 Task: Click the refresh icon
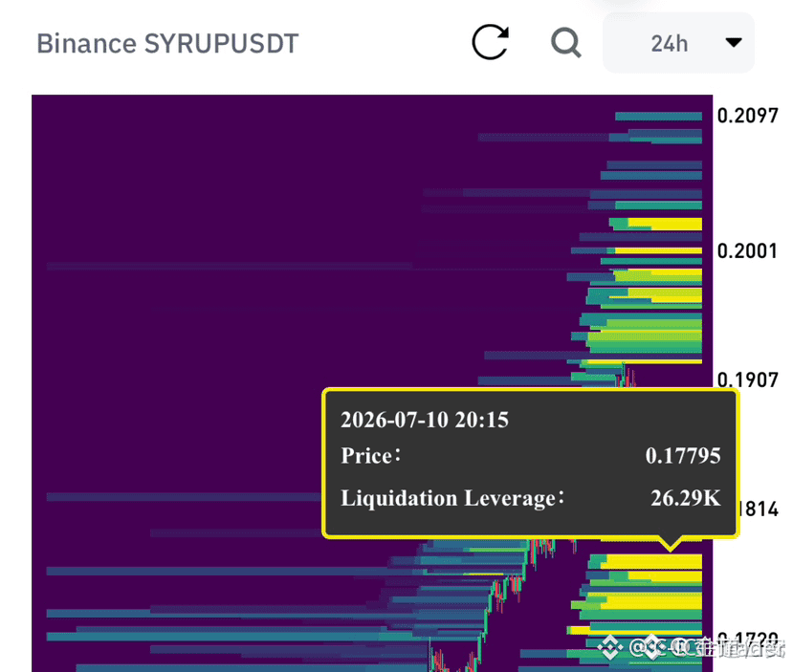pyautogui.click(x=490, y=42)
